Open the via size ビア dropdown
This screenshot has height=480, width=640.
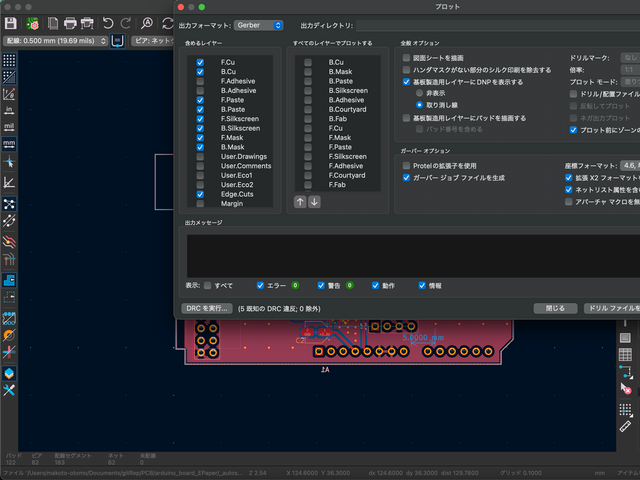[x=150, y=41]
